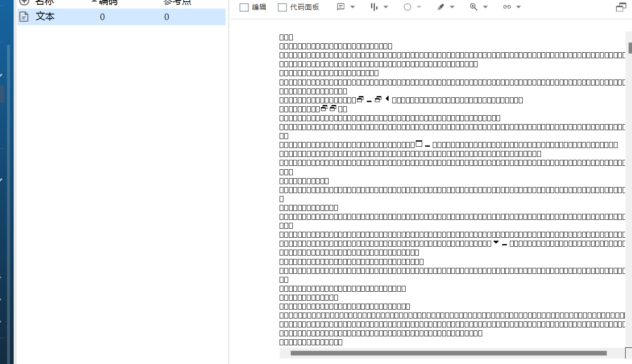Click the vertical scrollbar thumb of document

[630, 48]
